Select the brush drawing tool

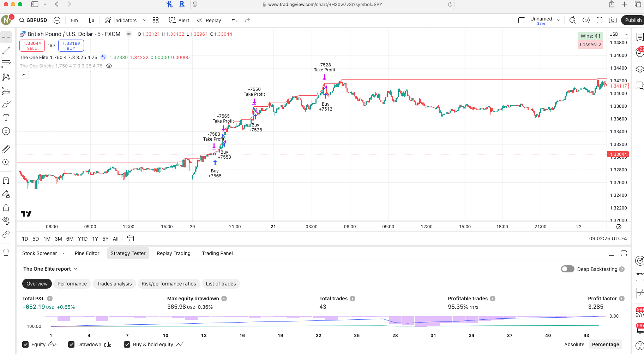tap(6, 104)
